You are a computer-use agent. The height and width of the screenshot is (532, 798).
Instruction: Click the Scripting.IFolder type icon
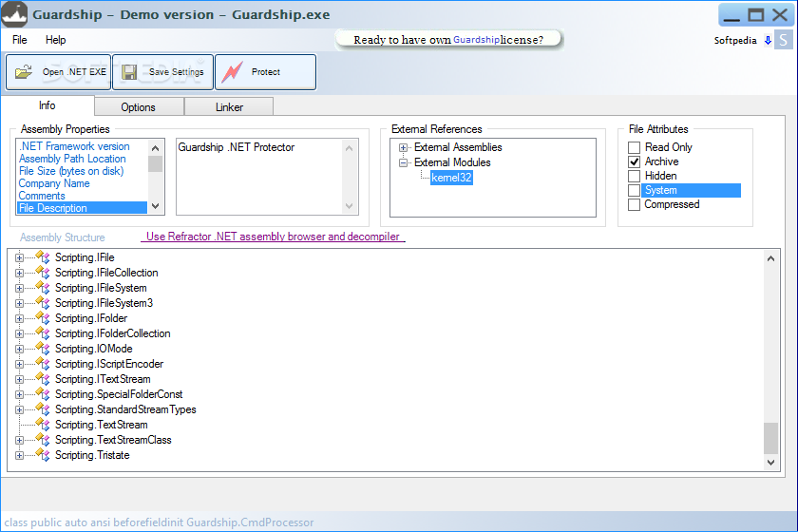click(x=44, y=318)
